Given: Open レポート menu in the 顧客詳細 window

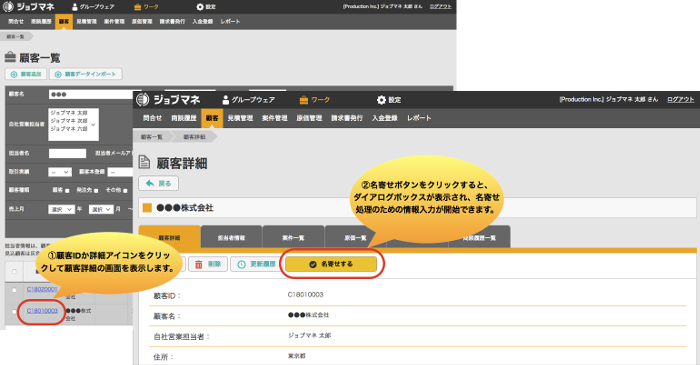Looking at the screenshot, I should pyautogui.click(x=419, y=118).
